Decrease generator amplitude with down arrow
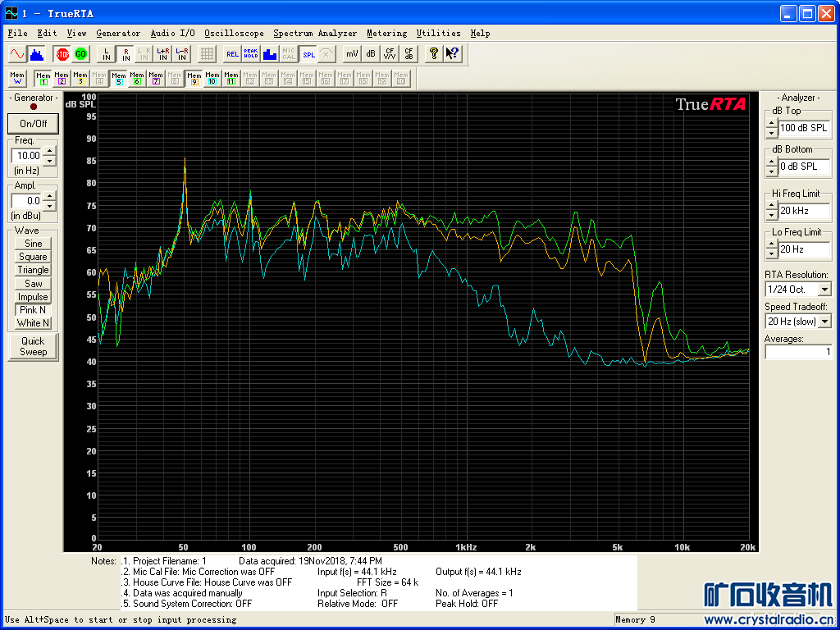Screen dimensions: 840x630 click(48, 206)
